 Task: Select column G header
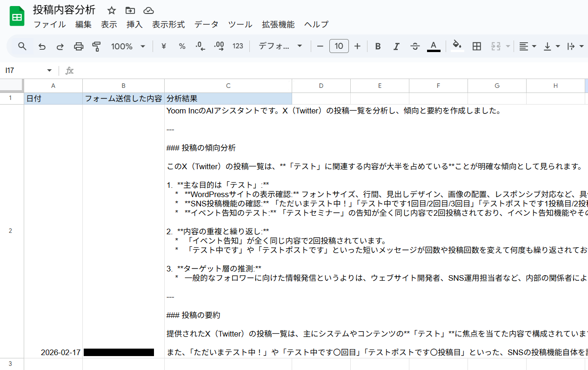coord(497,86)
